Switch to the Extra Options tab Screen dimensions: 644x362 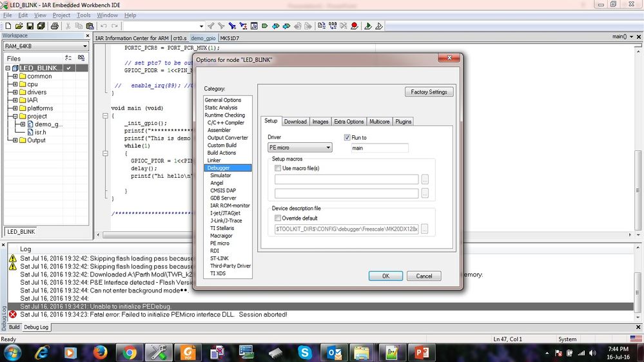point(349,122)
